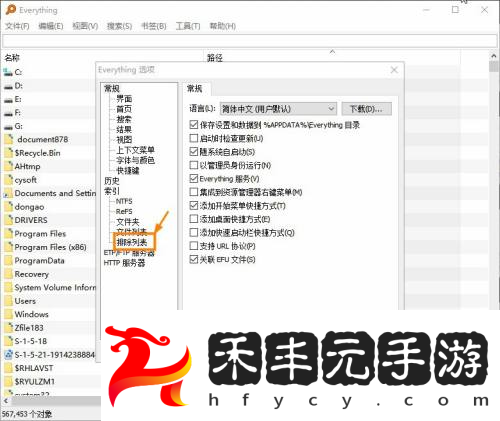Enable check for updates on startup (U)

tap(194, 138)
